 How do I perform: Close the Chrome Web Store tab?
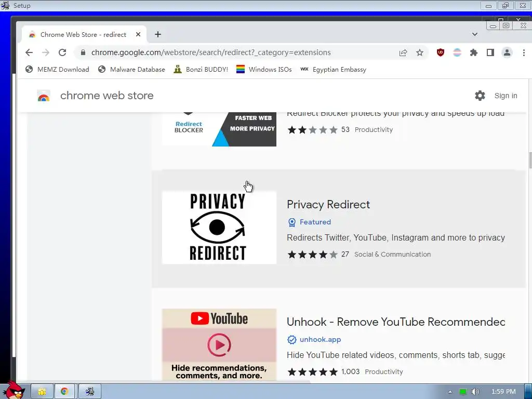(138, 34)
